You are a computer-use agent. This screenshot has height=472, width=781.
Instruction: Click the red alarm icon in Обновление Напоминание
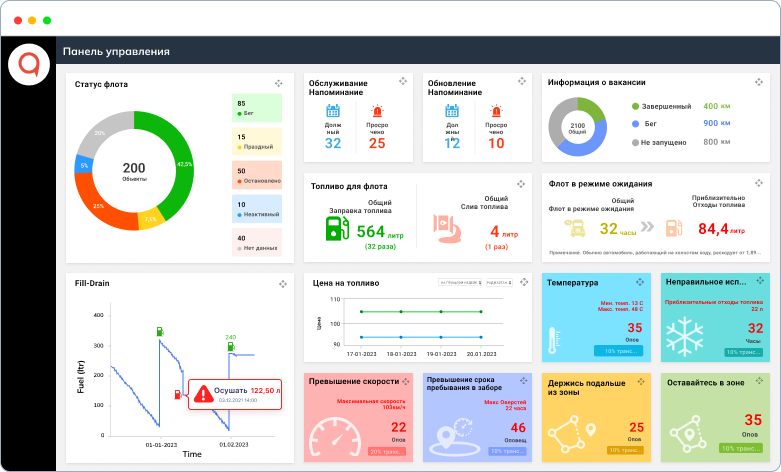coord(496,111)
